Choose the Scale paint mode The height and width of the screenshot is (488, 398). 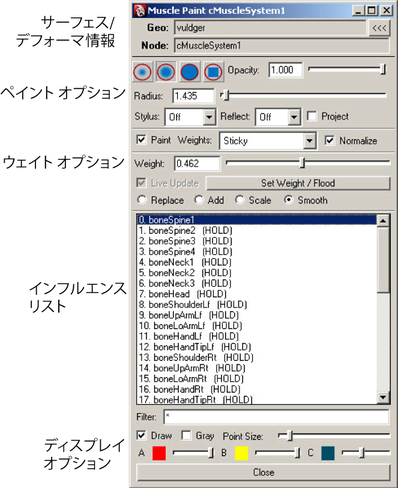click(x=239, y=200)
